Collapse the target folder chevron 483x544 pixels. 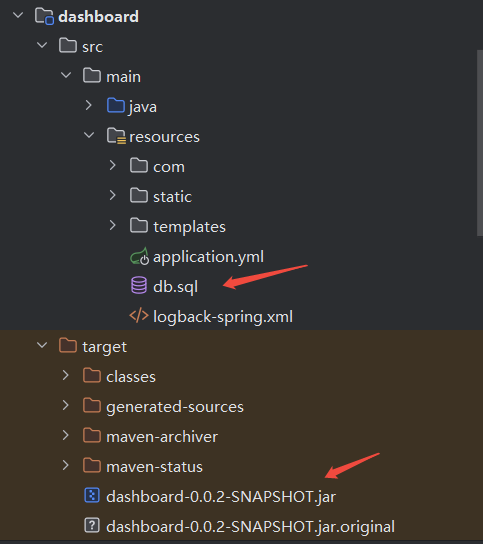[42, 345]
